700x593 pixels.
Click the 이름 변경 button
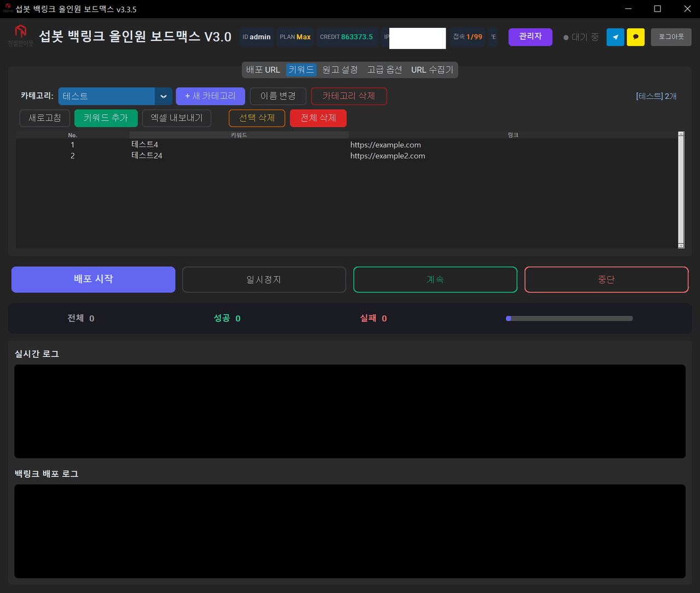tap(278, 96)
